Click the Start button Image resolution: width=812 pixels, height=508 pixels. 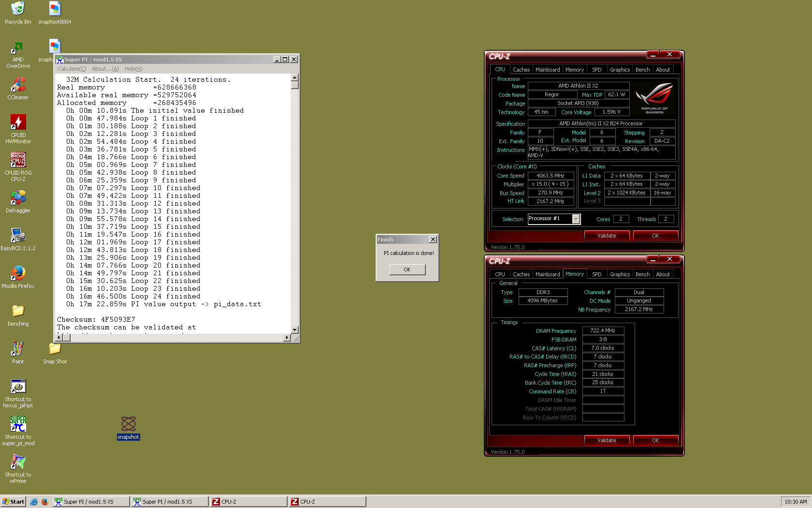[x=14, y=502]
